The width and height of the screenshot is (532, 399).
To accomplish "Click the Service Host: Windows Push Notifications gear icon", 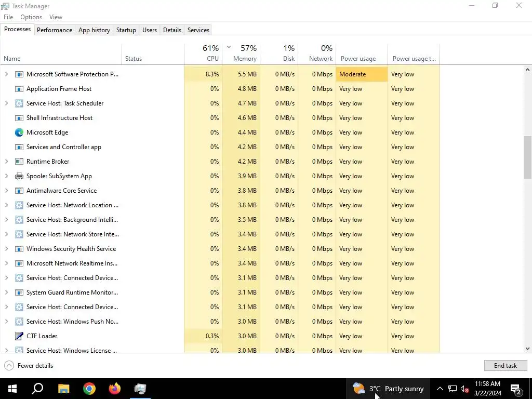I will 19,321.
